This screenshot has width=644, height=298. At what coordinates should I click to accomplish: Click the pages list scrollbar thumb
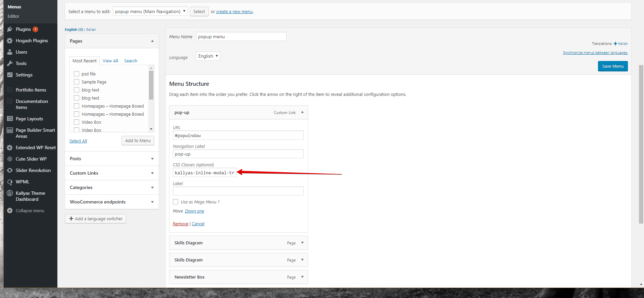151,85
